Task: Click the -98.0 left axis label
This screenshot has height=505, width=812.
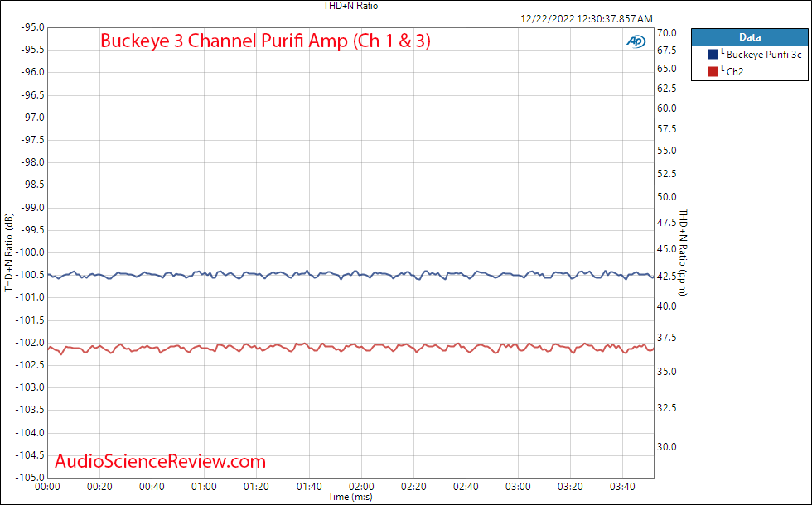Action: click(32, 162)
